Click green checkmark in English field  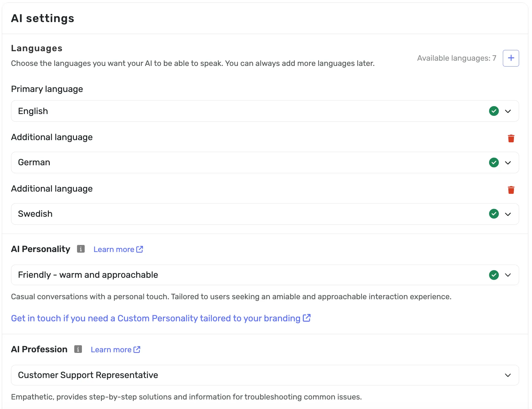point(494,111)
